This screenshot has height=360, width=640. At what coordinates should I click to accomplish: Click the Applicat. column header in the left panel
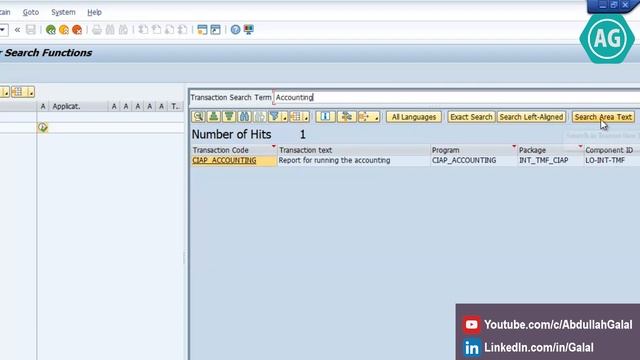[78, 106]
